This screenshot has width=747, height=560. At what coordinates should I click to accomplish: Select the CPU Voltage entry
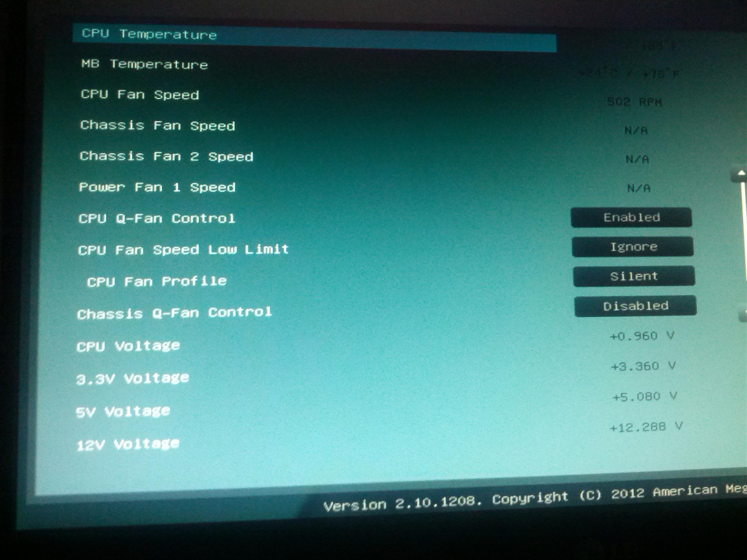[128, 346]
